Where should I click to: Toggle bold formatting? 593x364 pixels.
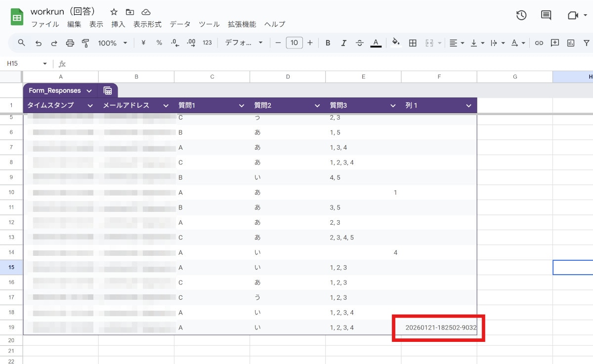pyautogui.click(x=328, y=43)
